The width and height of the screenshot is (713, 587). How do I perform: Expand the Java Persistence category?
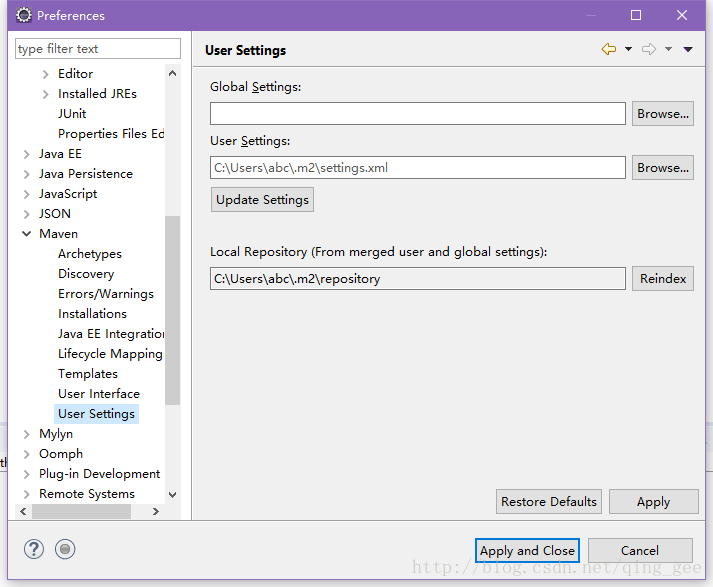click(26, 174)
